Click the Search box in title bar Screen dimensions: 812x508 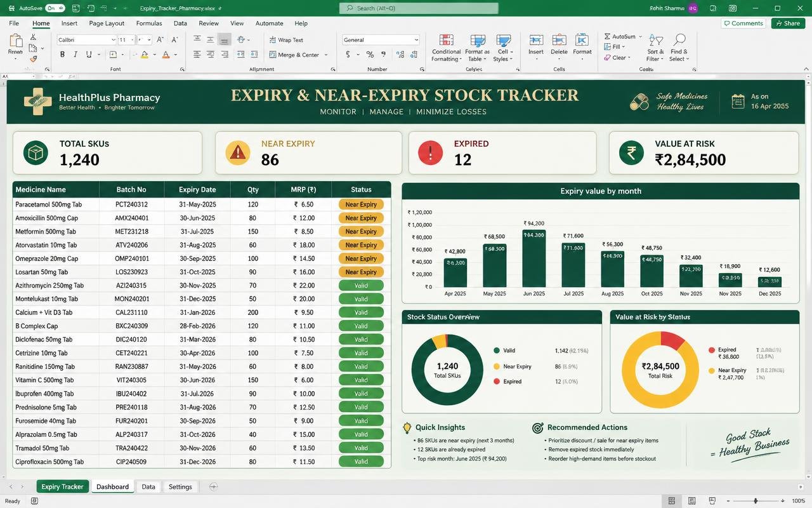(x=419, y=8)
